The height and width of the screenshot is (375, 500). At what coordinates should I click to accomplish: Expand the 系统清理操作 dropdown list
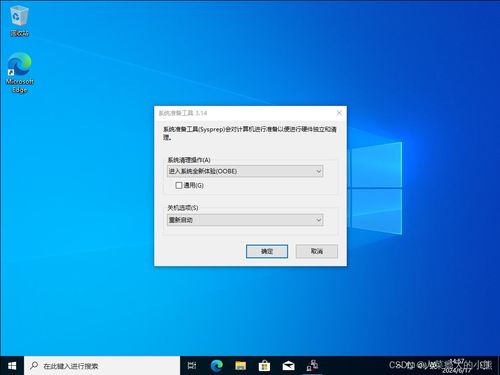(x=245, y=171)
